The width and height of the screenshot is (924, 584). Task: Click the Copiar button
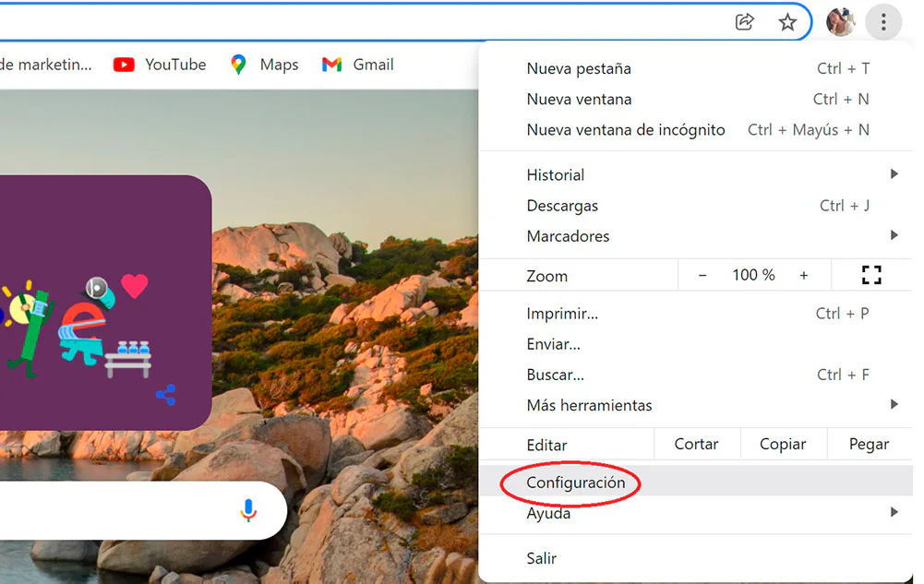[783, 444]
